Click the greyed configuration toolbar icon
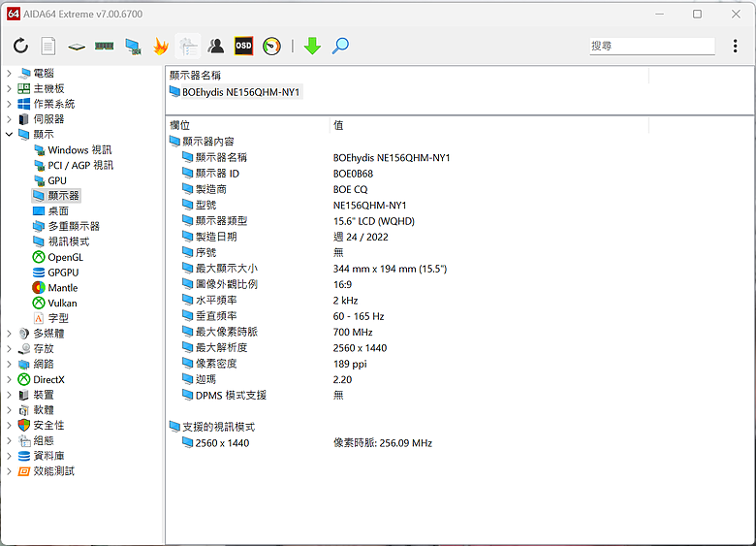This screenshot has height=546, width=756. pos(188,47)
